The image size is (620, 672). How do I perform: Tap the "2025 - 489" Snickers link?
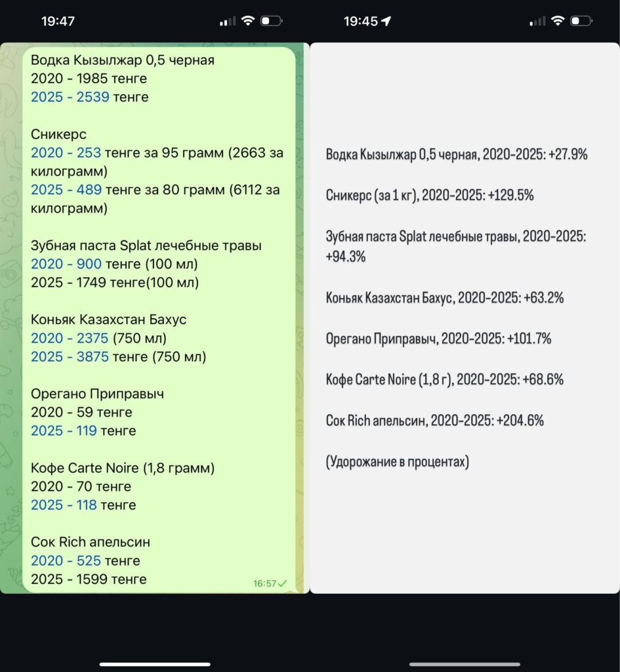tap(66, 190)
